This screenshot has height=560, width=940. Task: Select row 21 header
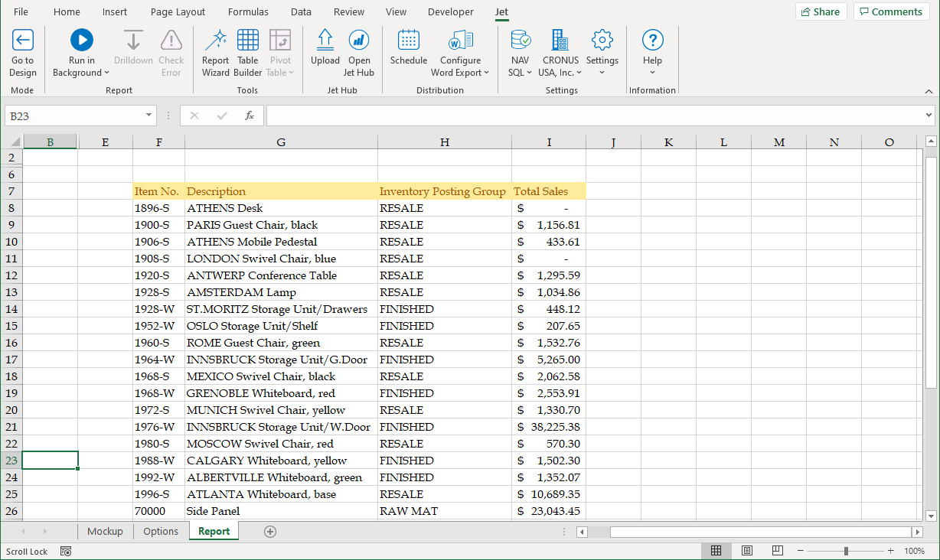click(11, 427)
